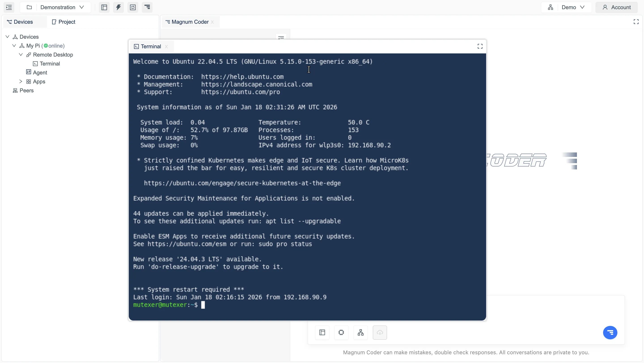Switch to the Project tab
Viewport: 644px width, 363px height.
(64, 22)
